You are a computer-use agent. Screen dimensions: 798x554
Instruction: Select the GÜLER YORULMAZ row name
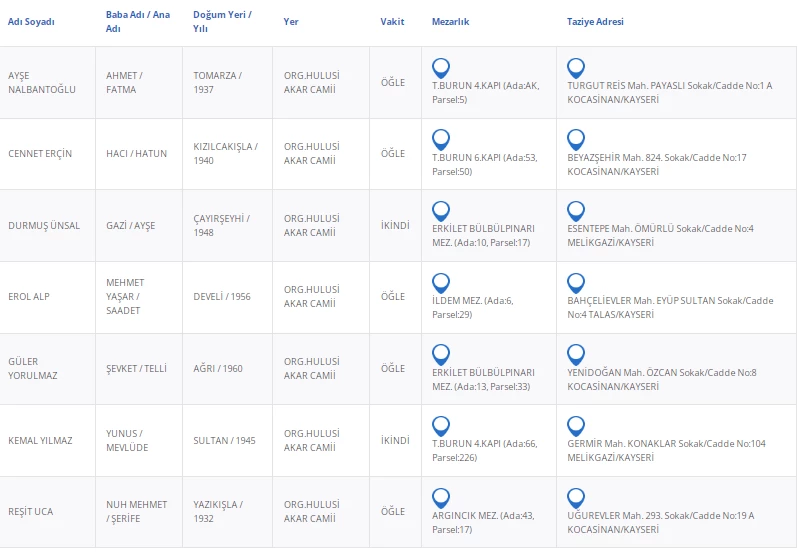(35, 368)
